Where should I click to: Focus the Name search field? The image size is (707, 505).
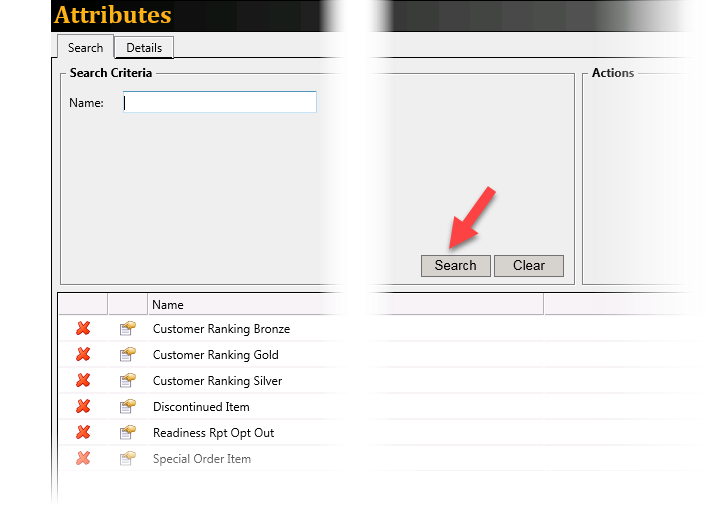pos(219,102)
